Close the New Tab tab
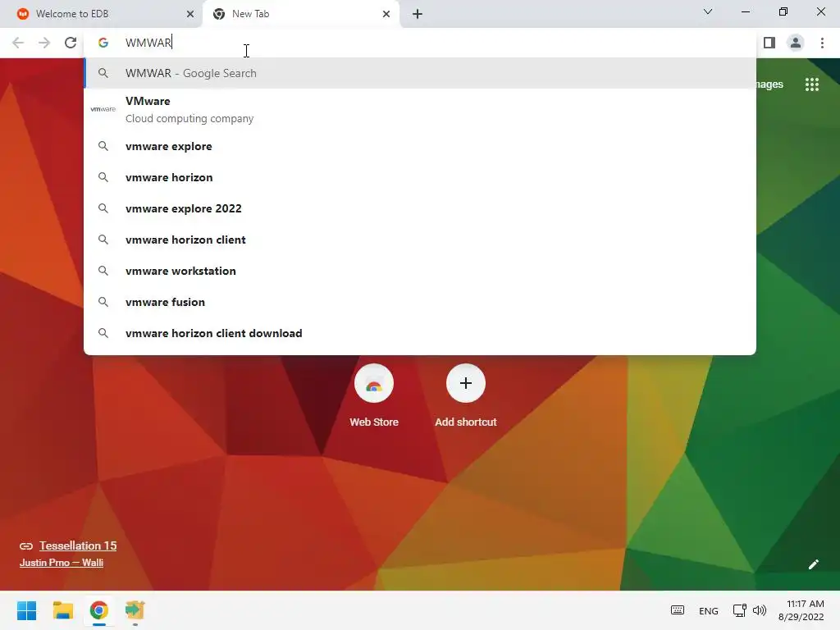This screenshot has width=840, height=630. click(386, 14)
